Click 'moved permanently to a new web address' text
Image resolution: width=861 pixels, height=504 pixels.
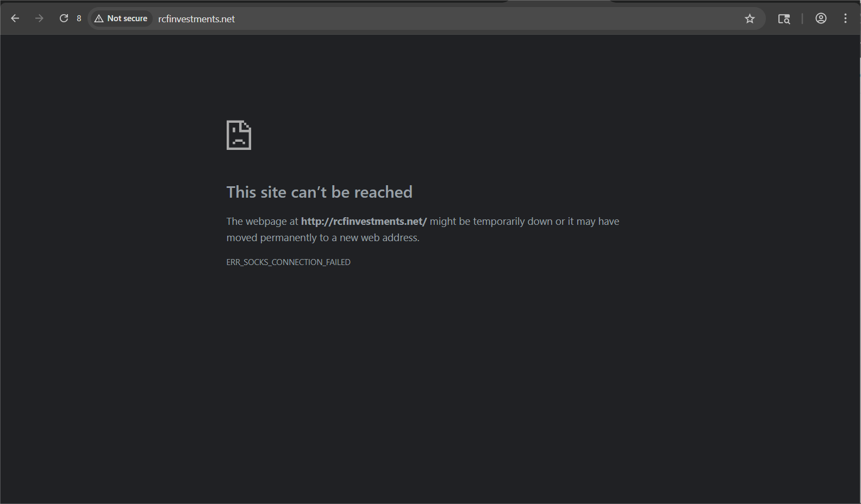[x=323, y=238]
